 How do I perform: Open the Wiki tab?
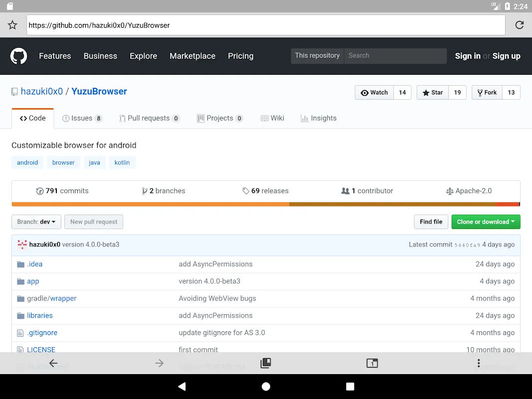(272, 118)
